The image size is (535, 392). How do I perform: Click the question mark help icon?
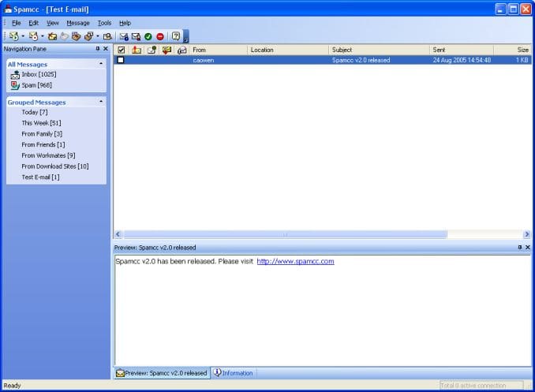click(176, 36)
